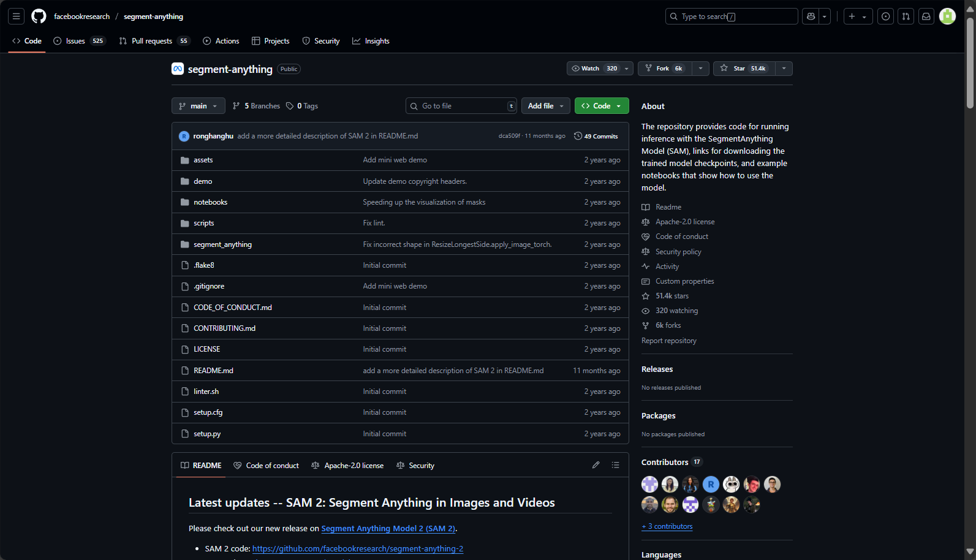The width and height of the screenshot is (976, 560).
Task: Open the hamburger navigation menu
Action: [17, 17]
